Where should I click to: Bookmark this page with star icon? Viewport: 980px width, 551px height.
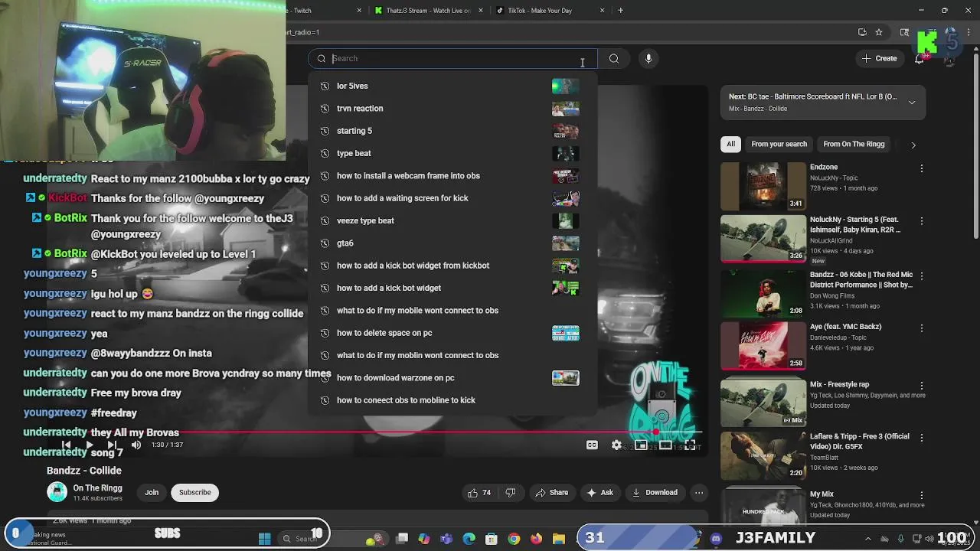[x=879, y=32]
